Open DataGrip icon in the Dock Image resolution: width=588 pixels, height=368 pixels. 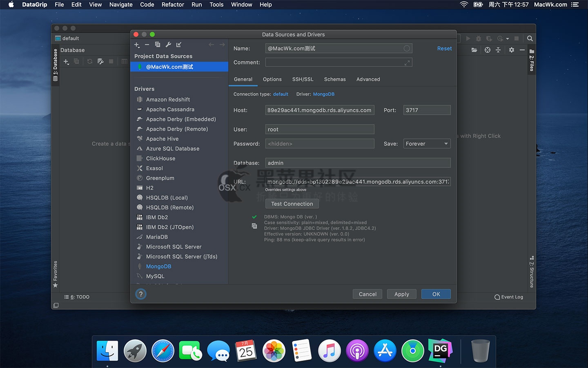(441, 351)
